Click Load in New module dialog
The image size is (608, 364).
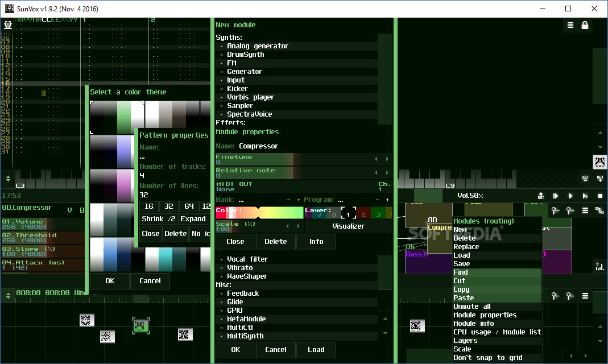(316, 350)
